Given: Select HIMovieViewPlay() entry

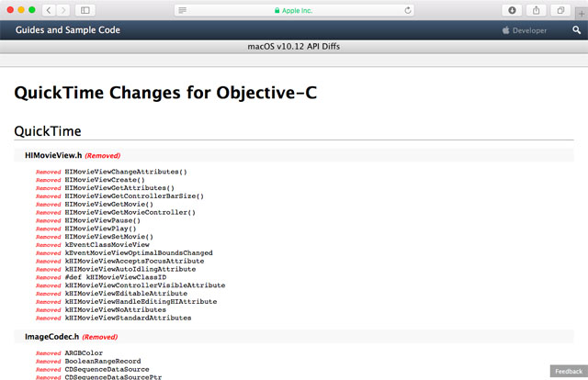Looking at the screenshot, I should pyautogui.click(x=100, y=229).
